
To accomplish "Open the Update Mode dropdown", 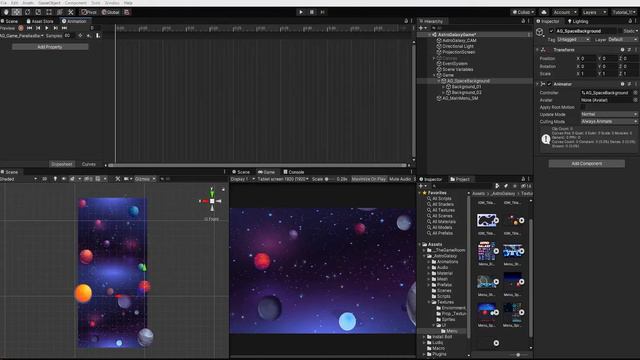I will tap(609, 114).
